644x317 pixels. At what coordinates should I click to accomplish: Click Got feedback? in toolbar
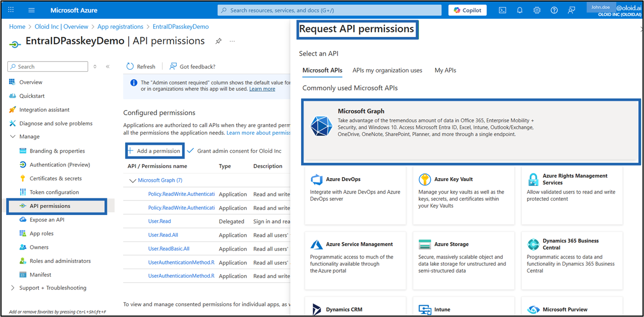pos(192,66)
